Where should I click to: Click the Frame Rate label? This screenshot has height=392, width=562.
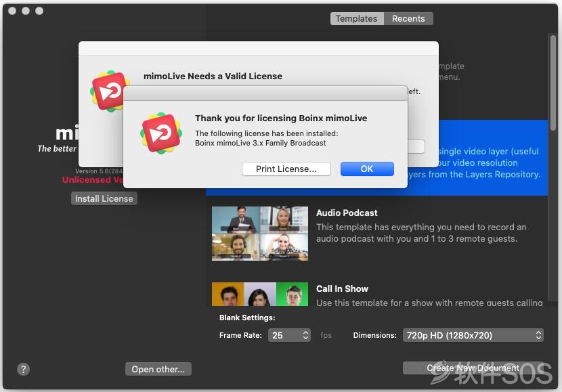click(x=240, y=335)
